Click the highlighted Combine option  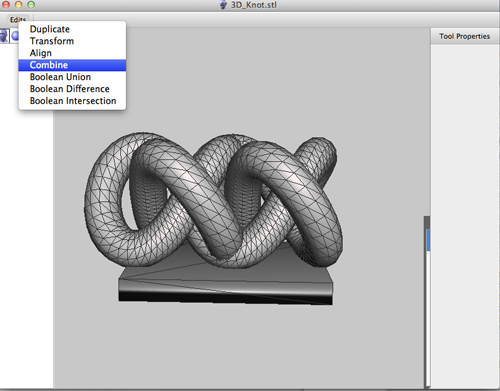[x=72, y=65]
